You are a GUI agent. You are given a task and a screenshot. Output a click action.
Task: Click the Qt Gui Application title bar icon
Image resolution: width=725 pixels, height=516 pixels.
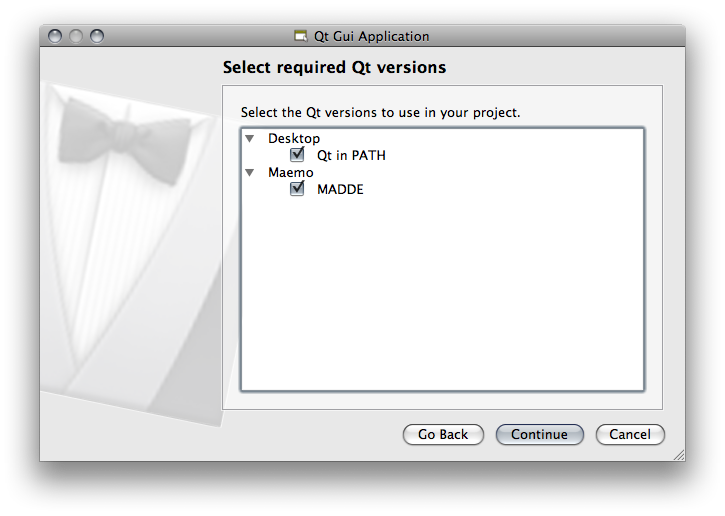300,36
